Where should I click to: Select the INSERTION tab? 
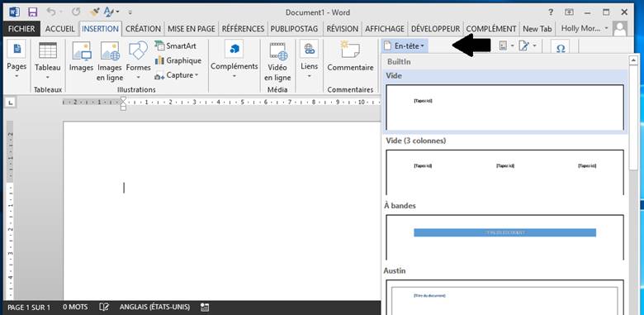101,29
